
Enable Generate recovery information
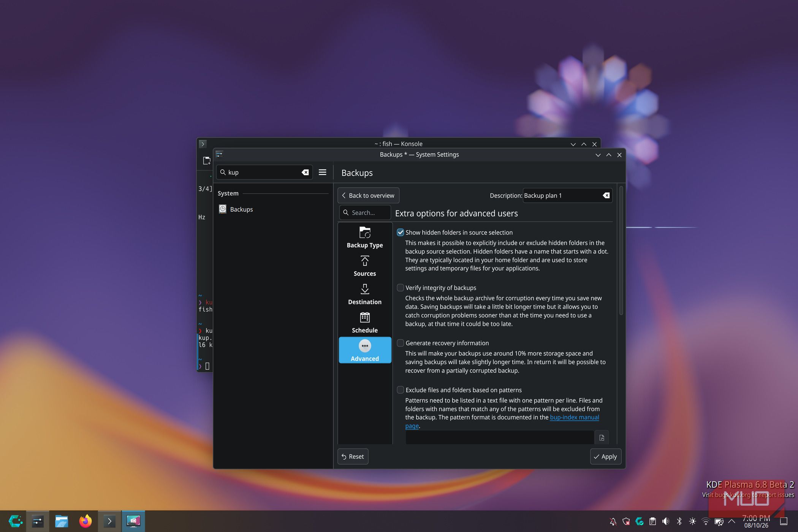pos(400,343)
